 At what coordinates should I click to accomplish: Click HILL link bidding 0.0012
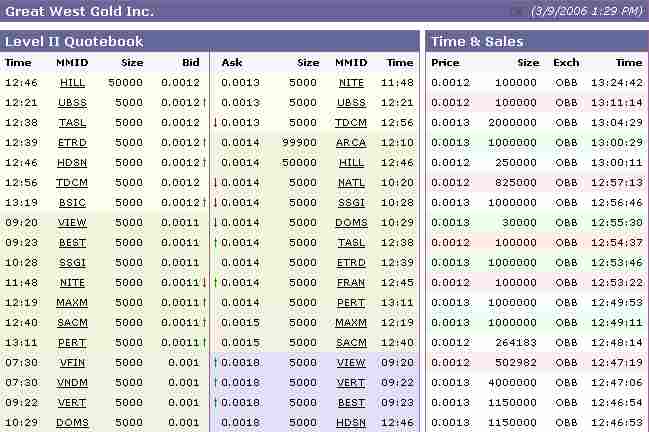(72, 83)
